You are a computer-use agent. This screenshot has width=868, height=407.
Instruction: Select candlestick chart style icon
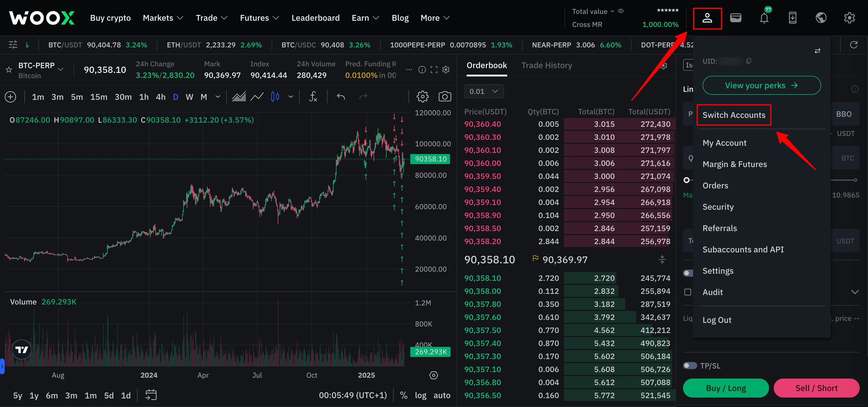[275, 97]
